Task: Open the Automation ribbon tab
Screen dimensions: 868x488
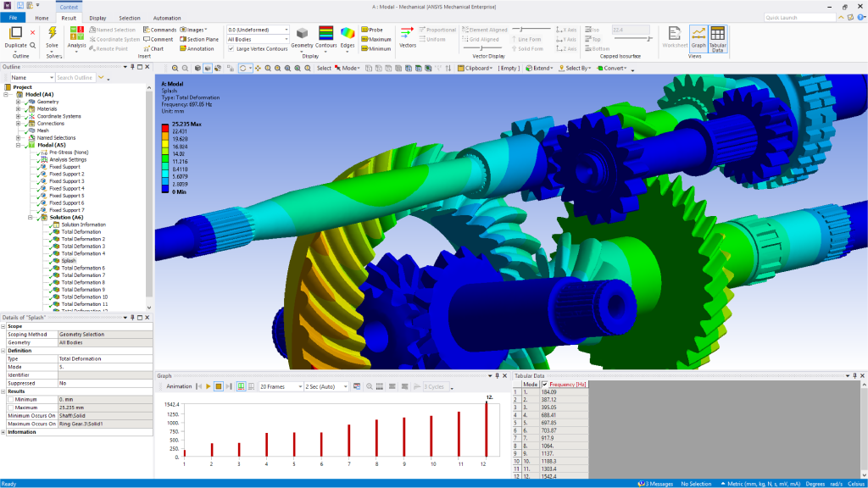Action: pos(167,18)
